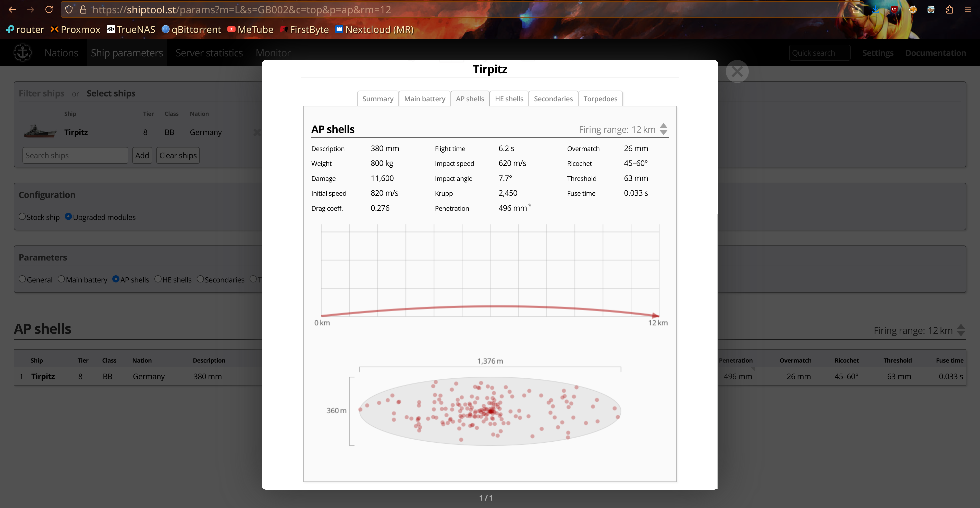The width and height of the screenshot is (980, 508).
Task: Select the Stock ship radio button
Action: 22,216
